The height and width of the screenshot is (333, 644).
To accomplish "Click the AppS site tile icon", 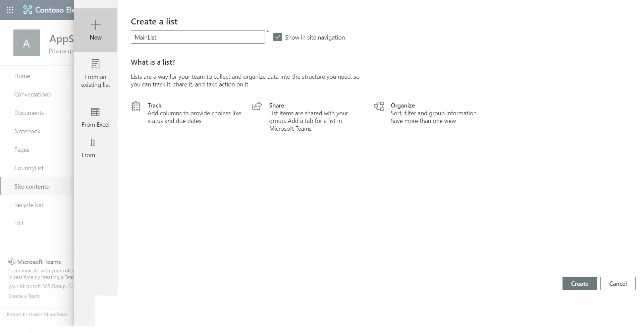I will 27,43.
